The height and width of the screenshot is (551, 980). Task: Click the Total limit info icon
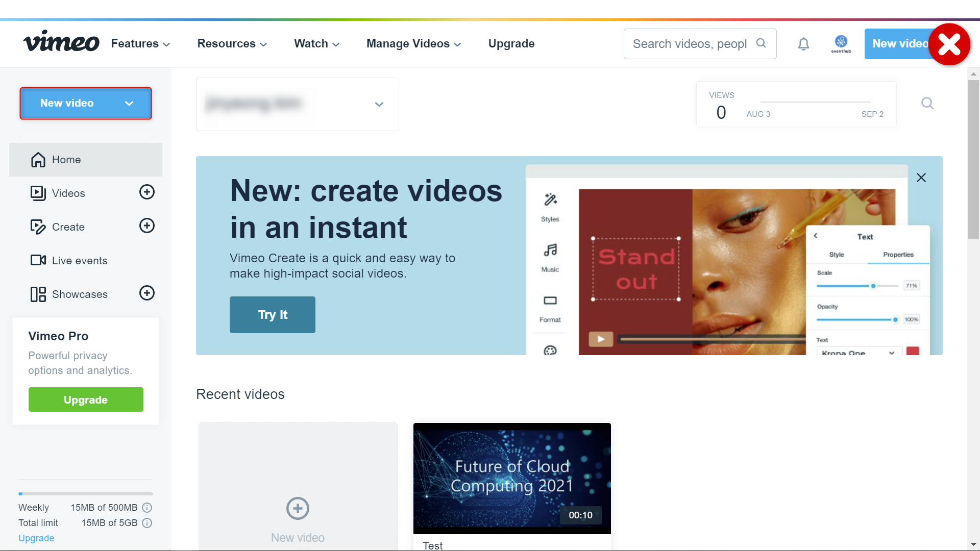(x=147, y=523)
